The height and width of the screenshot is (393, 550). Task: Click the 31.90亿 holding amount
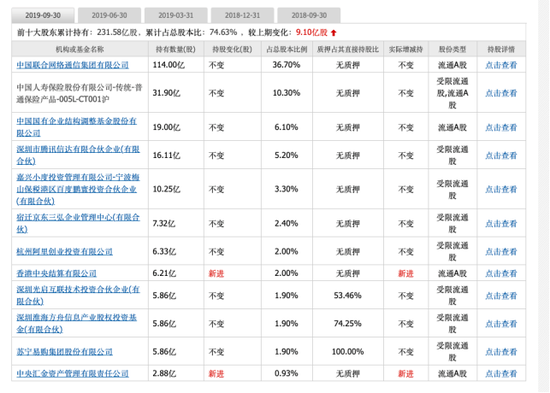point(166,93)
